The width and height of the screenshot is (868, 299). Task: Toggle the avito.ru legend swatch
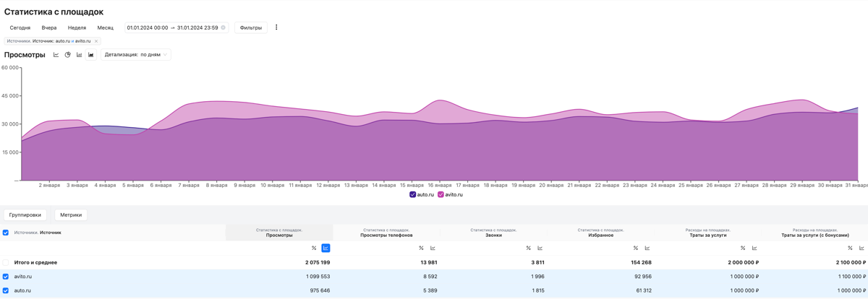(x=441, y=195)
